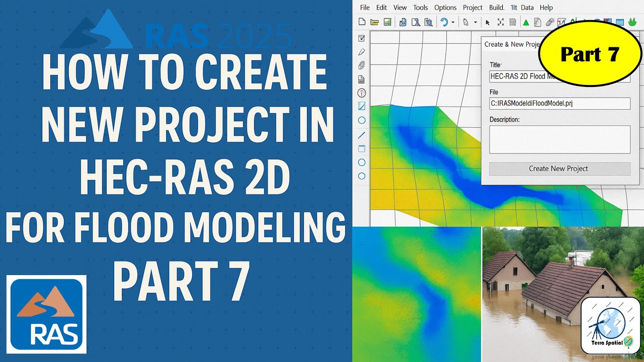Image resolution: width=644 pixels, height=362 pixels.
Task: Select the circle tool directly above the line tool
Action: (x=361, y=120)
